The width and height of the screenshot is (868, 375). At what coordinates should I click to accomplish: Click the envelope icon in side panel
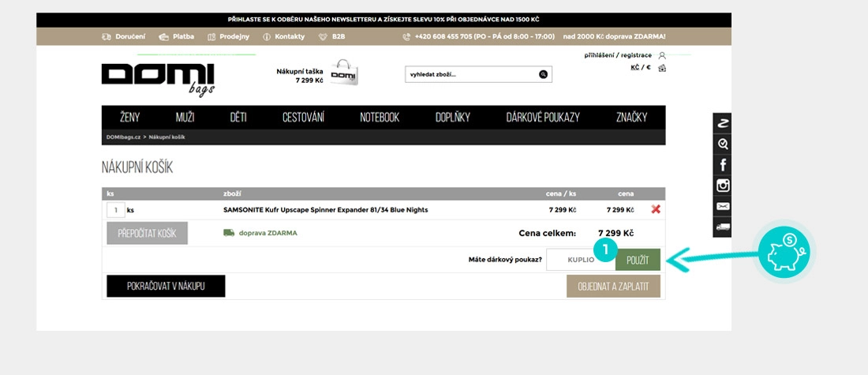point(723,206)
